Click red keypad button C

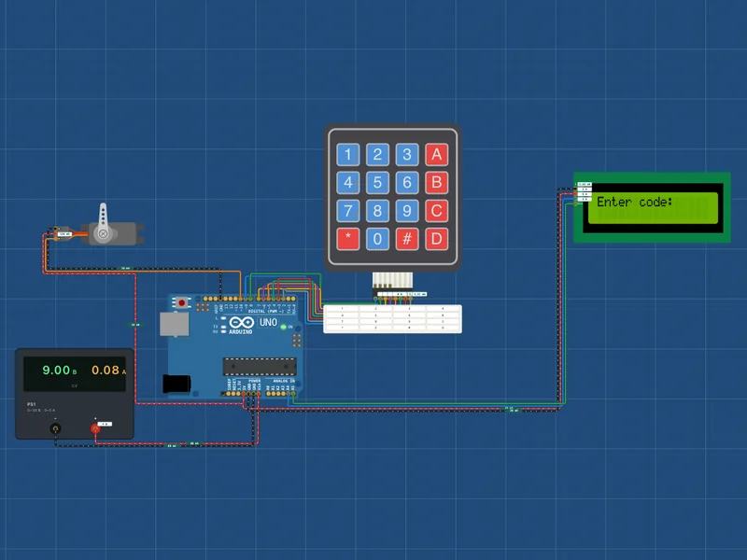click(x=436, y=211)
